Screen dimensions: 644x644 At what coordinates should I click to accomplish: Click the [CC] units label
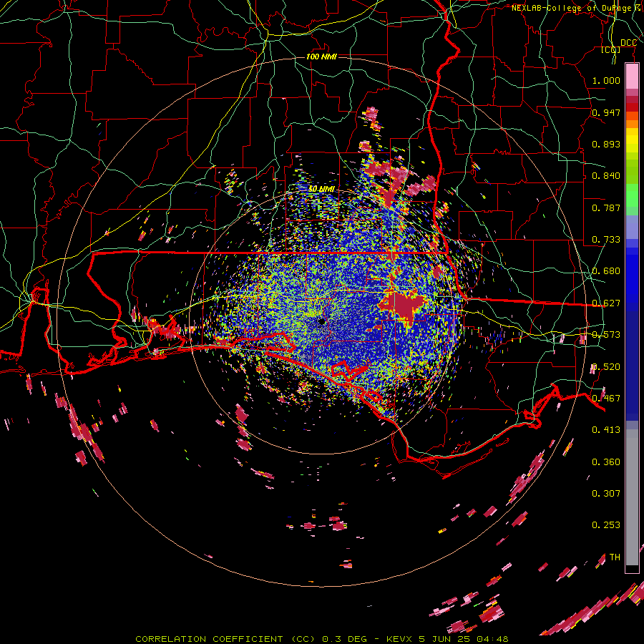tap(611, 49)
